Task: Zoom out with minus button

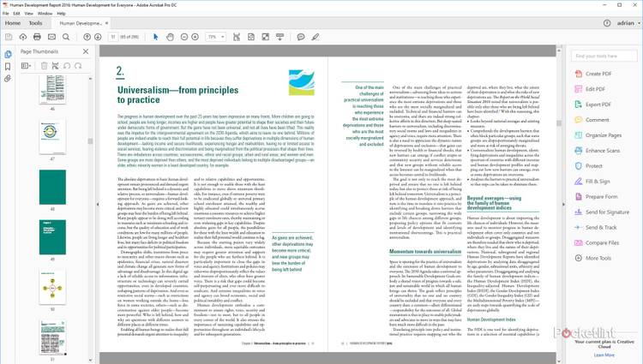Action: coord(184,37)
